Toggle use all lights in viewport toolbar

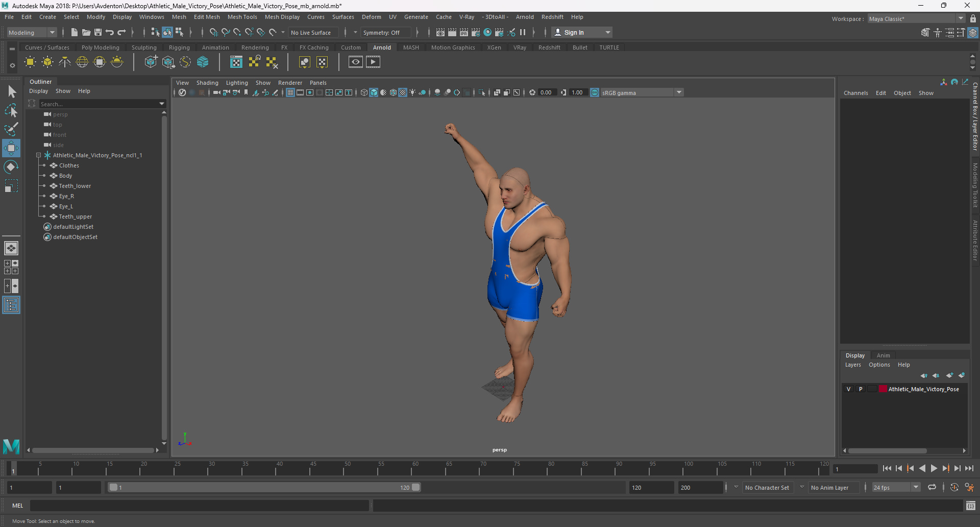point(412,92)
